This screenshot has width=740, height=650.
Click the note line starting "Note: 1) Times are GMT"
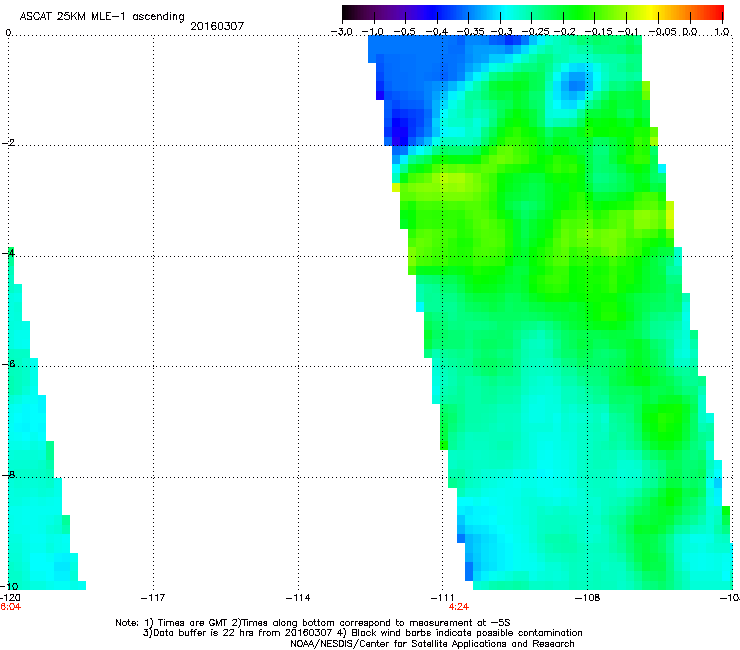312,623
